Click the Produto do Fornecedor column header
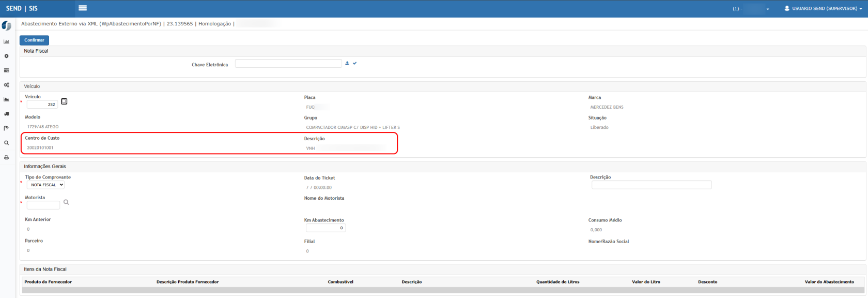868x298 pixels. pyautogui.click(x=48, y=282)
